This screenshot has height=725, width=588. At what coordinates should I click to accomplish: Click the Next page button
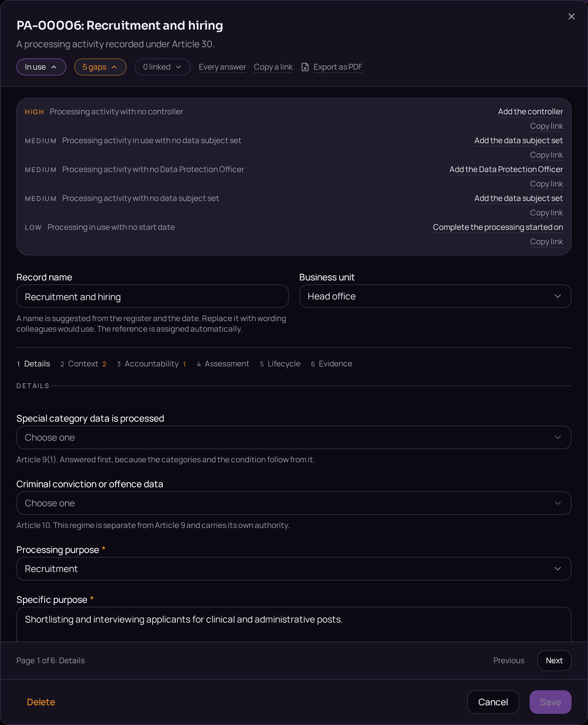[x=554, y=661]
